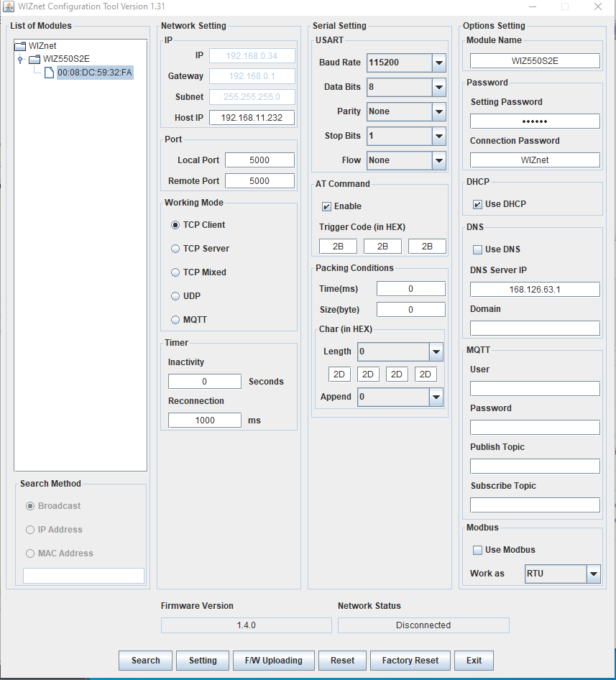Click the Connection Password field
This screenshot has height=680, width=616.
(535, 160)
